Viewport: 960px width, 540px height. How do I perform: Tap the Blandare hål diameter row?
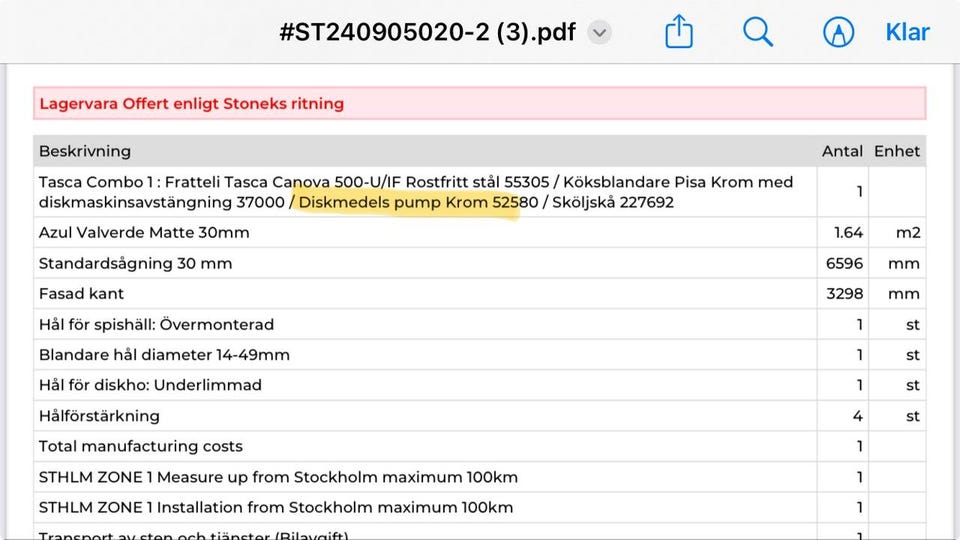point(164,355)
